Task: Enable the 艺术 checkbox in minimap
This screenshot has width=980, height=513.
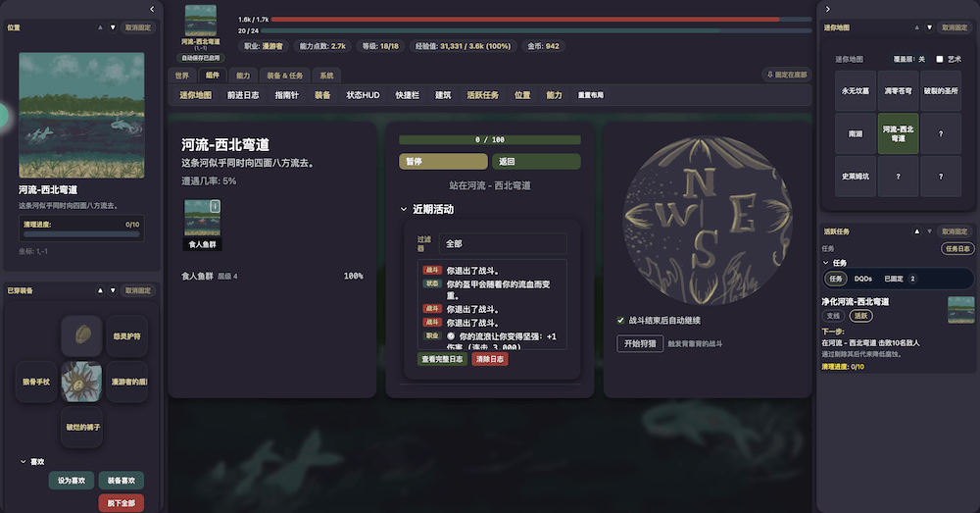Action: [x=940, y=59]
